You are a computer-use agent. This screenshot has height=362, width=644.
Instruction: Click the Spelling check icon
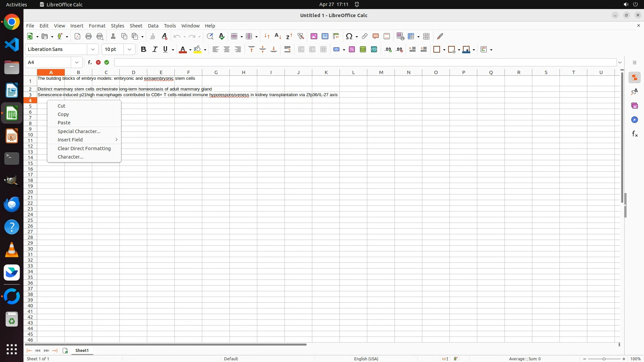pos(221,36)
